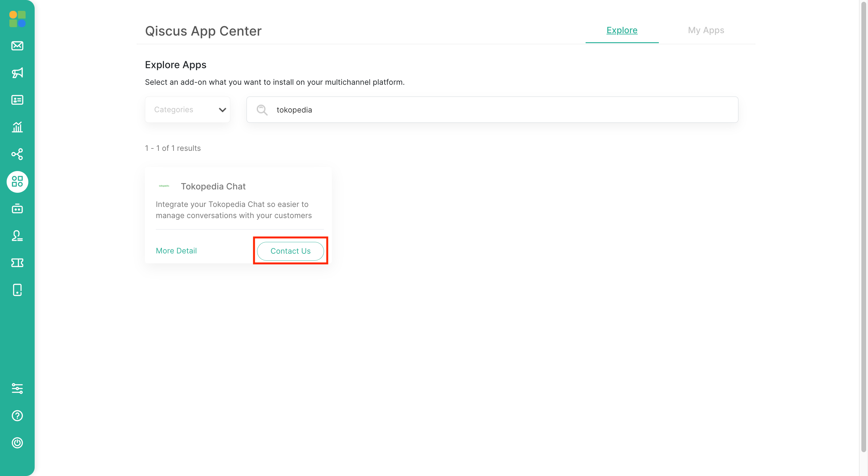Click the Tokopedia Chat card title

pos(213,186)
